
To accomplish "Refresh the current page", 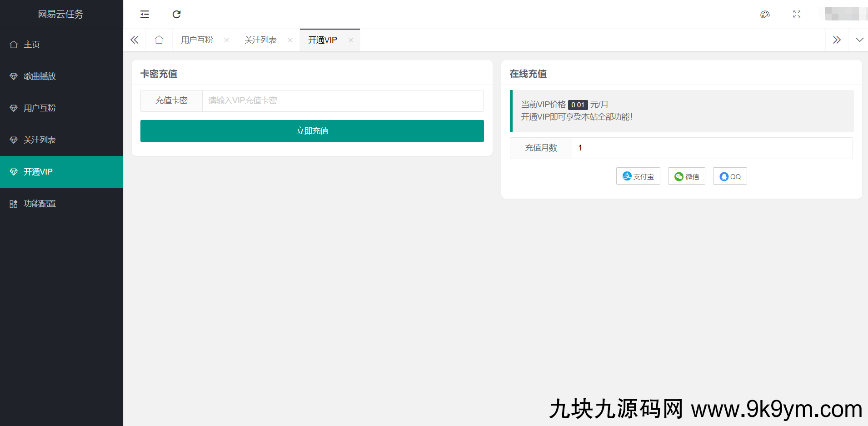I will click(x=176, y=14).
